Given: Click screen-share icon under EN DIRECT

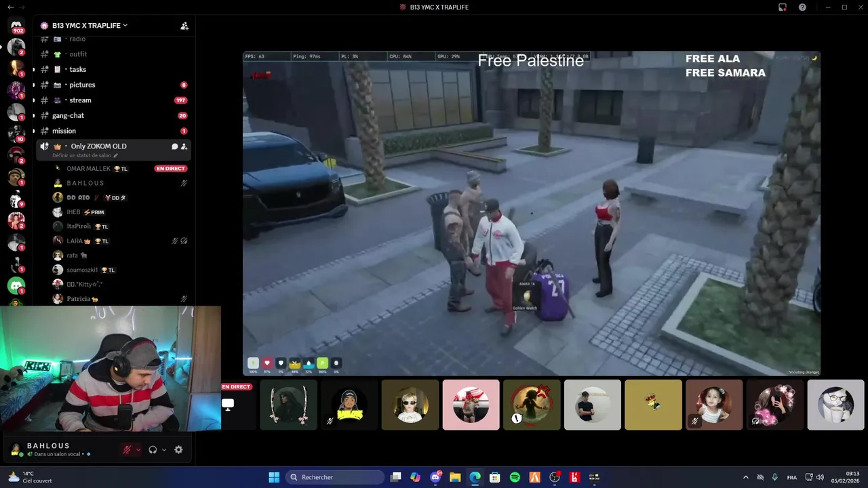Looking at the screenshot, I should tap(228, 404).
